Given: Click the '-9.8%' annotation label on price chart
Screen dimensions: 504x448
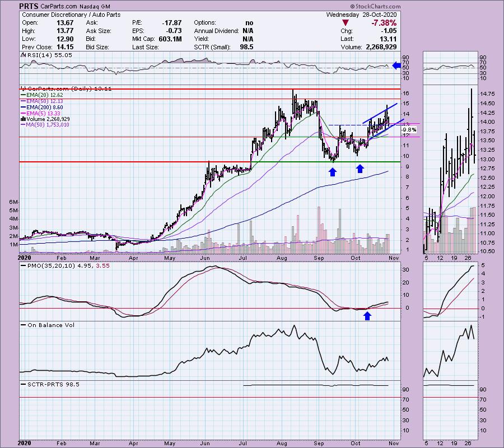Looking at the screenshot, I should pyautogui.click(x=409, y=130).
